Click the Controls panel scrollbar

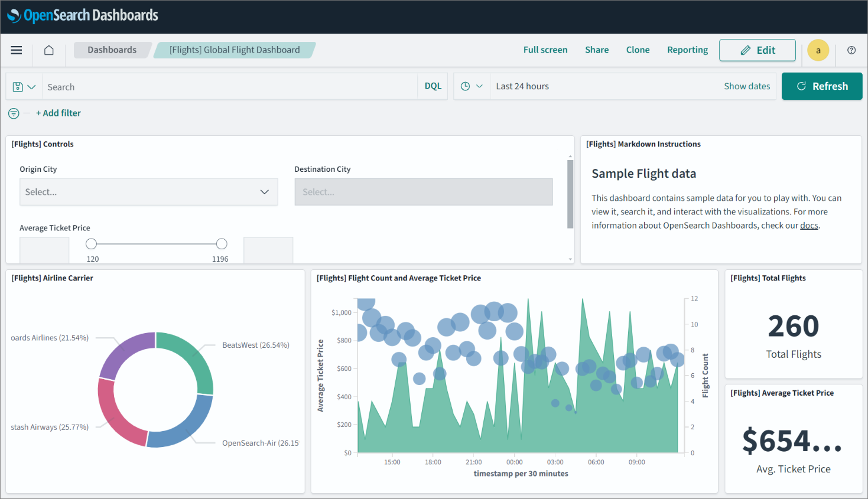570,194
